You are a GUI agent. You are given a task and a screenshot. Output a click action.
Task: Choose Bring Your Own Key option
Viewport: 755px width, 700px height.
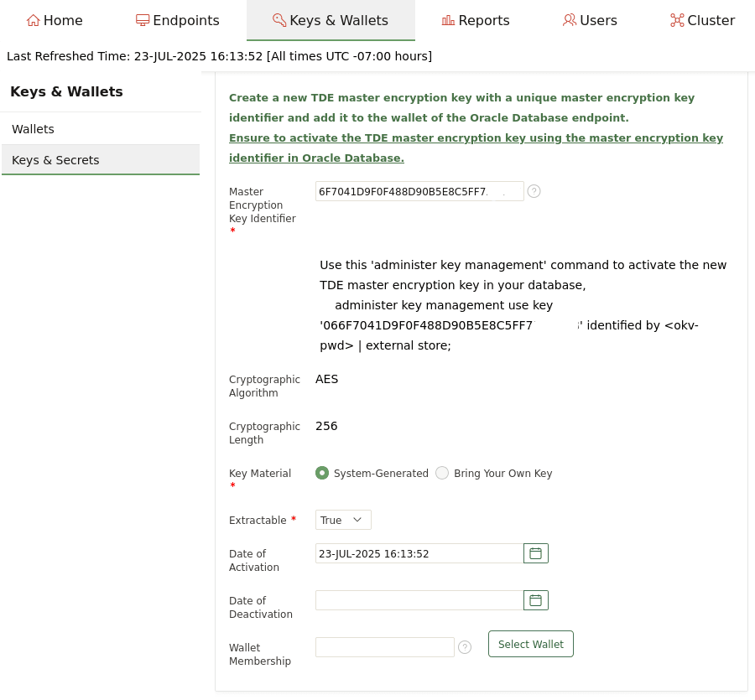[x=442, y=473]
